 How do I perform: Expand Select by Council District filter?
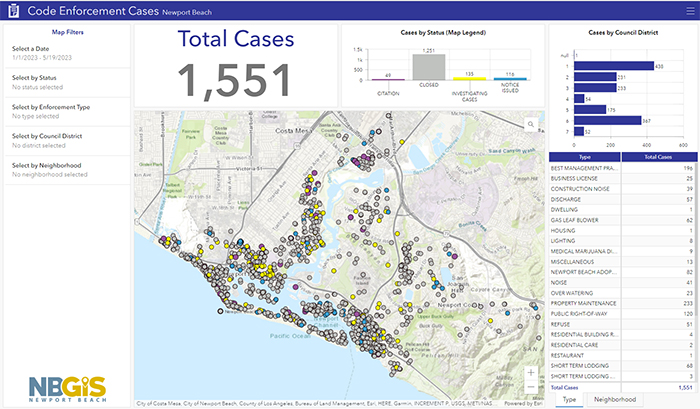click(x=65, y=139)
